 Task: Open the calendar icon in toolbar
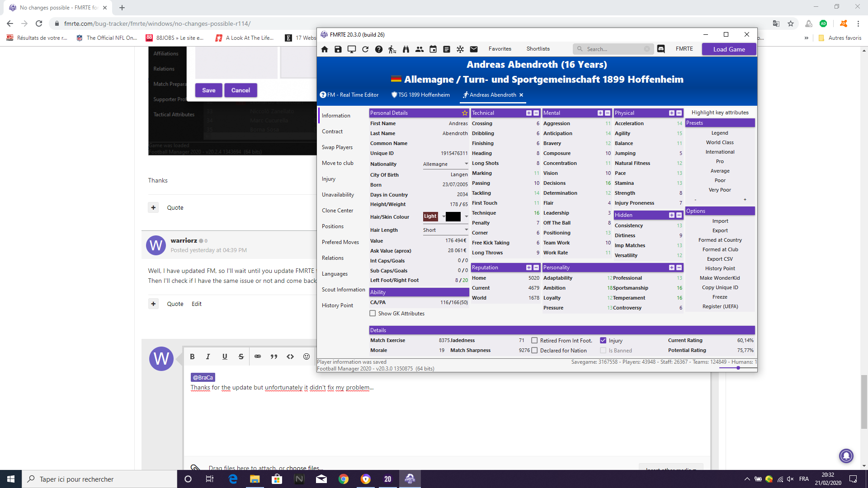433,49
